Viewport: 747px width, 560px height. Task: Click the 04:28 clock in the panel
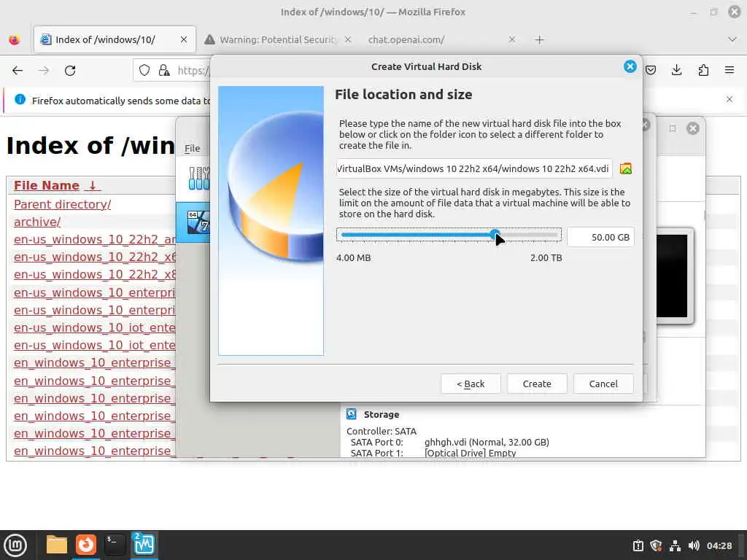tap(719, 545)
